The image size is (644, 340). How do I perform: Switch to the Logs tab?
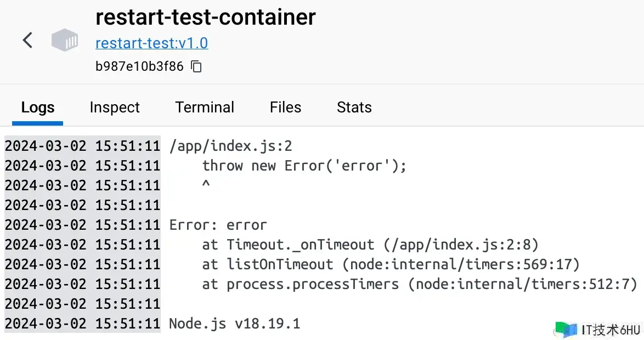[x=37, y=107]
